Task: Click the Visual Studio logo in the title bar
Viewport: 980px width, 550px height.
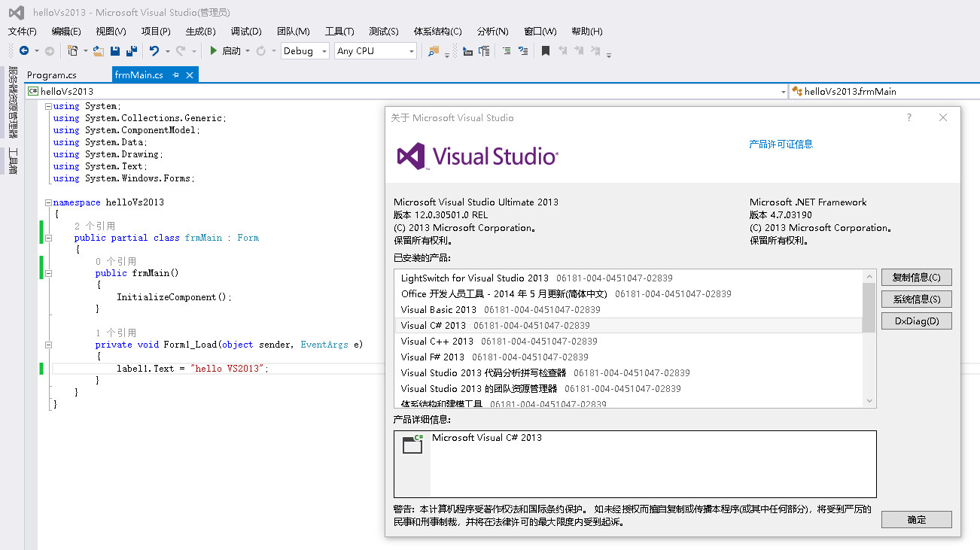Action: (x=16, y=13)
